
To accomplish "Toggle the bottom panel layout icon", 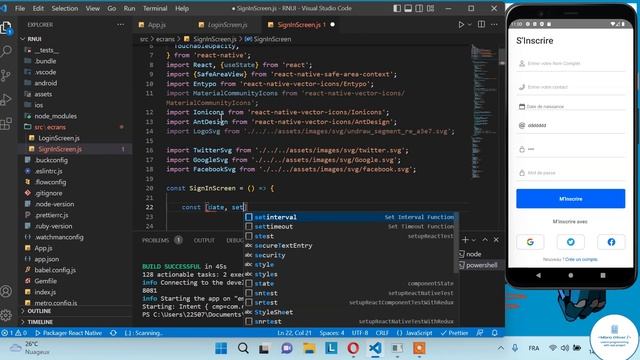I will (408, 8).
